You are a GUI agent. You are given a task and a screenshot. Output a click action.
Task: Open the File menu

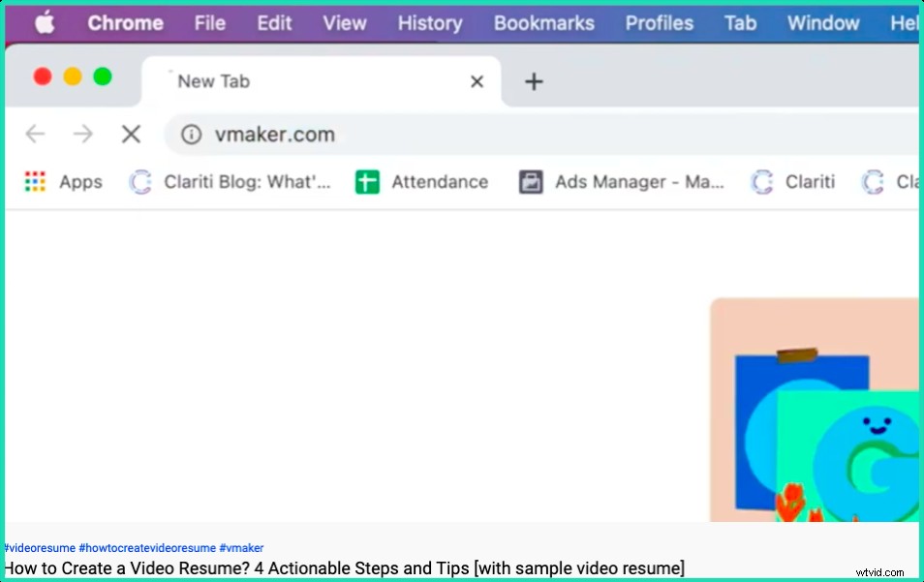[210, 23]
